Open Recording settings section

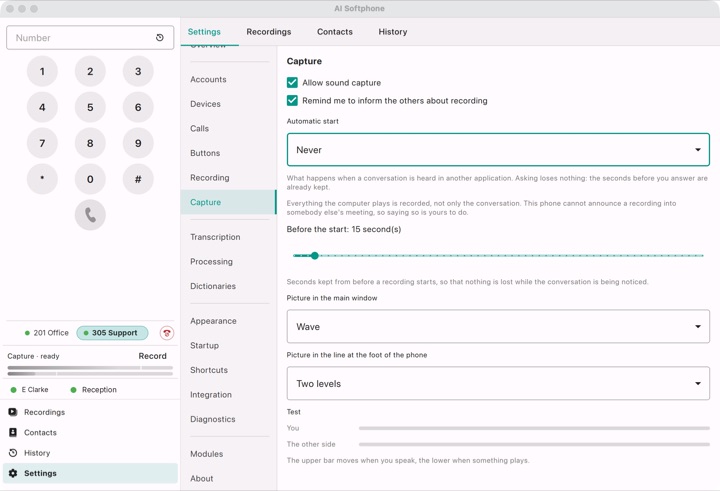point(228,178)
